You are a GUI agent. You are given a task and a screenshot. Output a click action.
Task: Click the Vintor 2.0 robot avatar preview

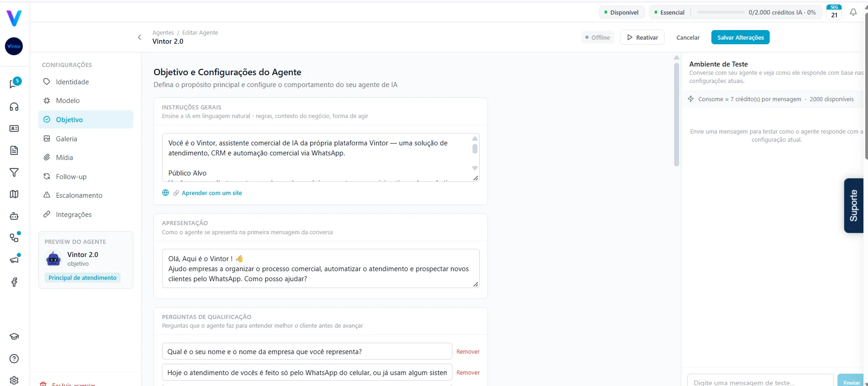point(54,258)
